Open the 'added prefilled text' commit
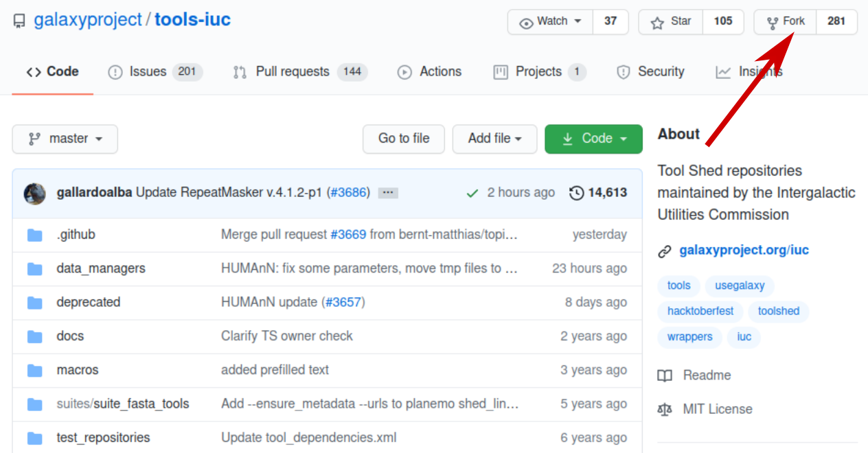This screenshot has height=453, width=868. (x=275, y=370)
